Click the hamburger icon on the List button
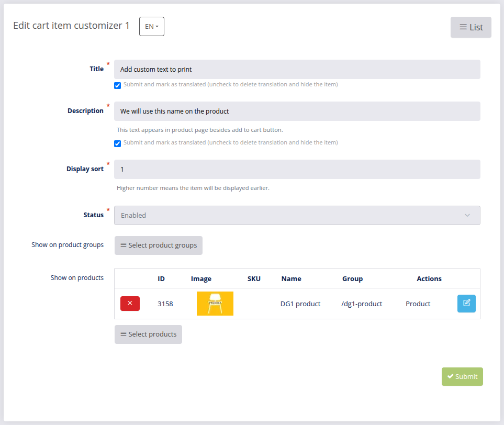The image size is (504, 425). (463, 27)
